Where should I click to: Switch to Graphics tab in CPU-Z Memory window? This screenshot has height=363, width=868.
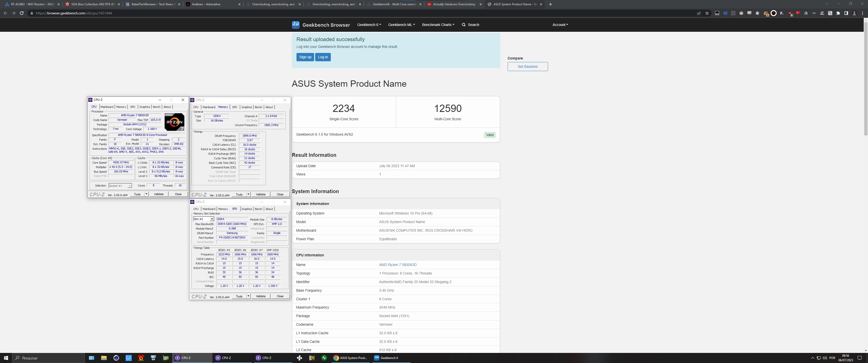[247, 107]
